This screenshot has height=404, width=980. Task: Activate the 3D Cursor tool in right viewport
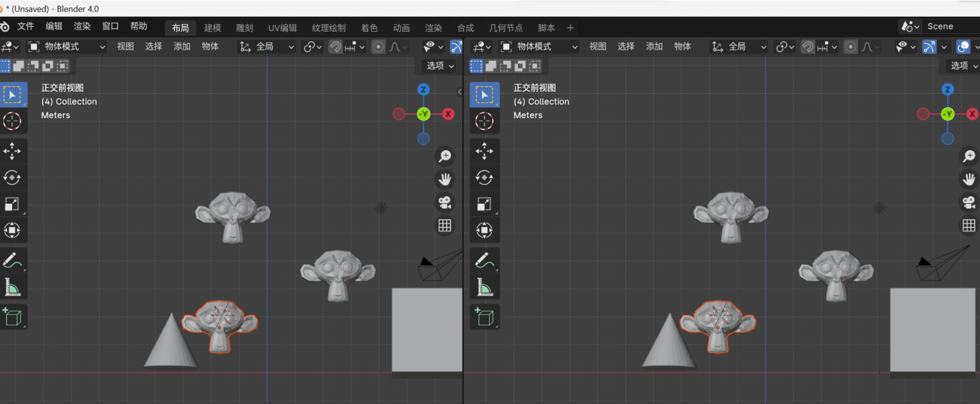coord(485,121)
